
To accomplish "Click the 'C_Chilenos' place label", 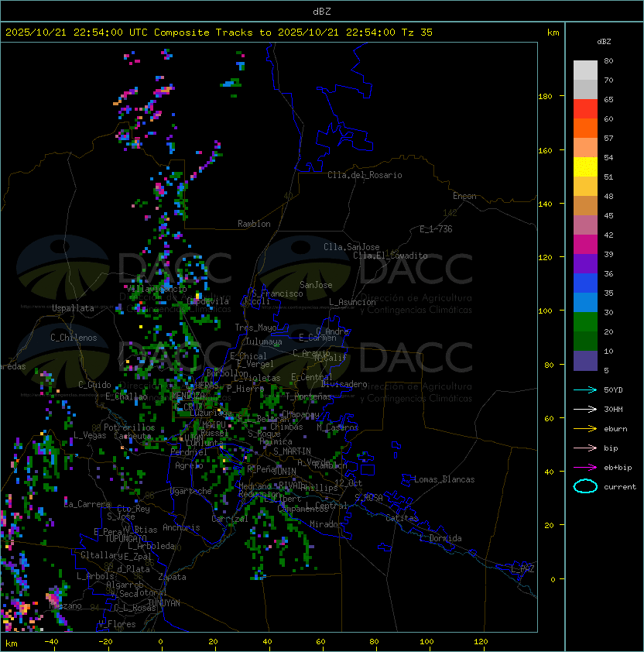I will click(74, 338).
